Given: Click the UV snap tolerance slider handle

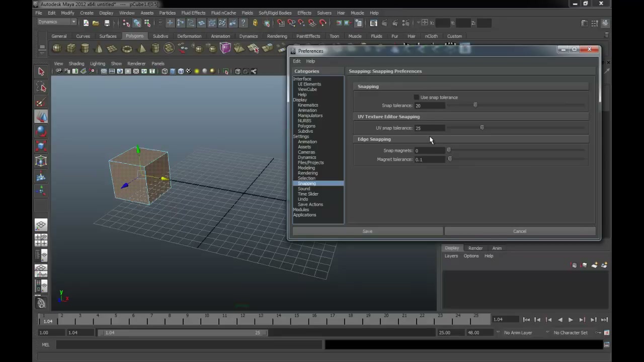Looking at the screenshot, I should 482,128.
